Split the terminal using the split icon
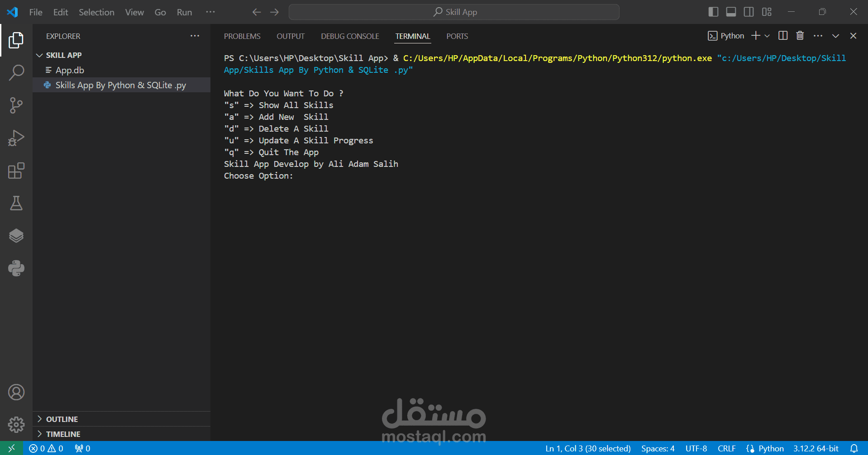This screenshot has width=868, height=455. pyautogui.click(x=783, y=35)
